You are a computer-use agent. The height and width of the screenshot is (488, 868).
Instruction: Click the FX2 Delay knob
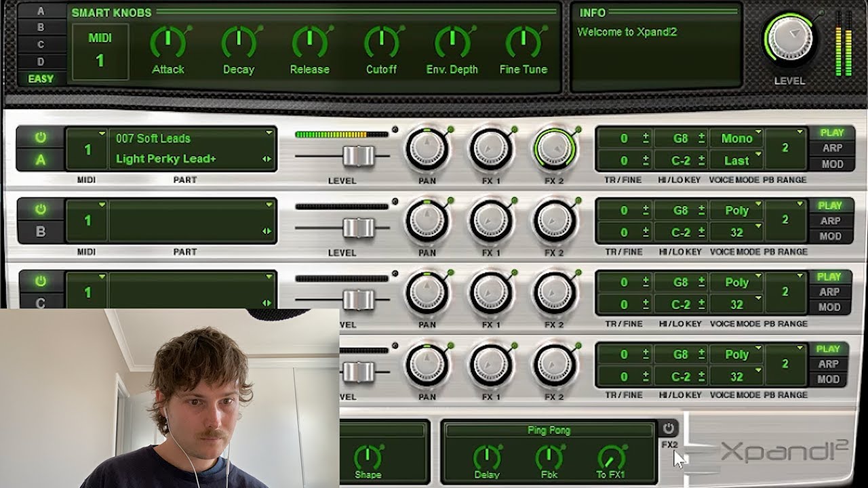tap(486, 456)
